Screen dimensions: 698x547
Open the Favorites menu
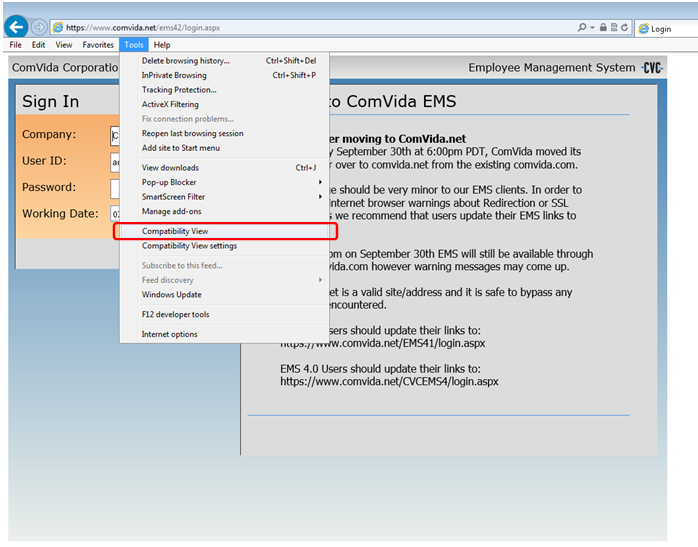pos(98,45)
